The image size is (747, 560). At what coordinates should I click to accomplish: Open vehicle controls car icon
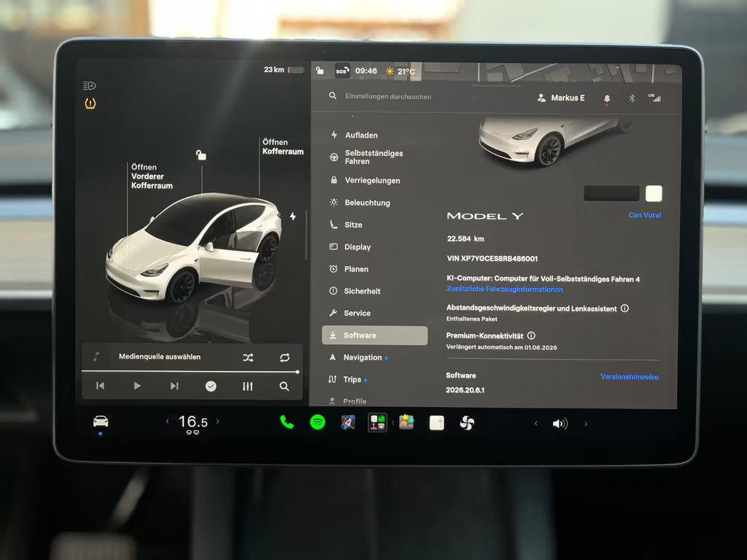(x=101, y=421)
